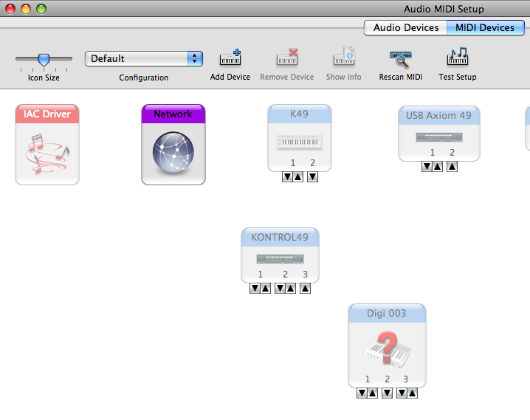Screen dimensions: 530x420
Task: Click the Test Setup label text
Action: 458,77
